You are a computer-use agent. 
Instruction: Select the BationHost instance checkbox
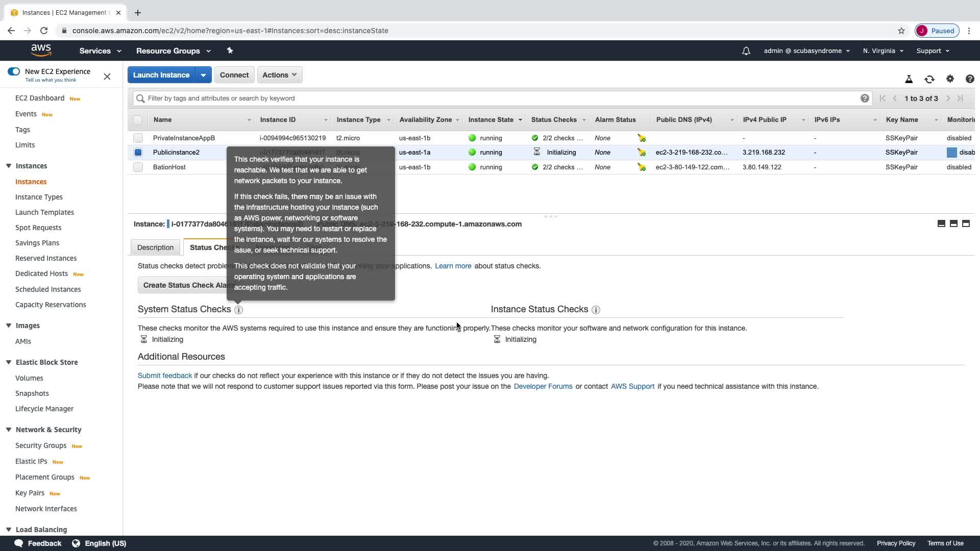click(x=138, y=167)
